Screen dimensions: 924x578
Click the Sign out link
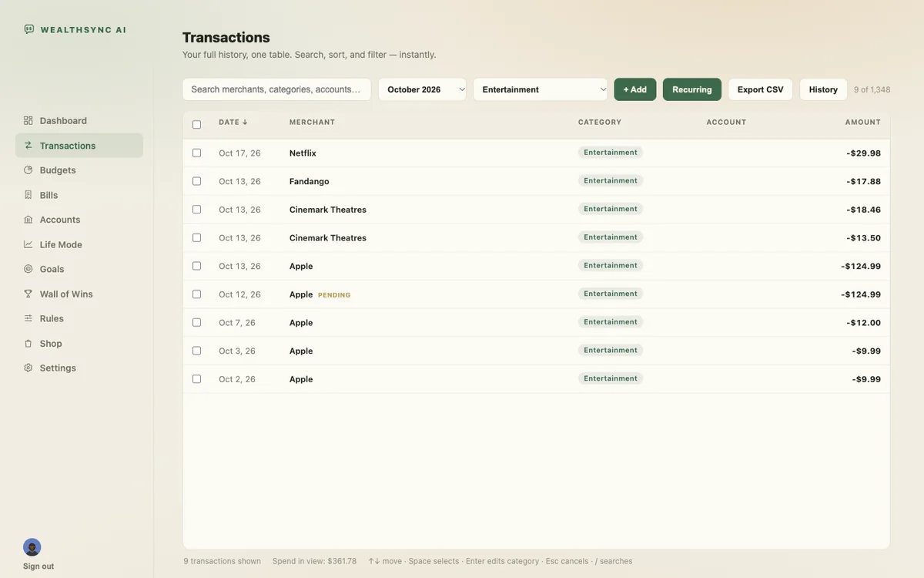pos(38,566)
